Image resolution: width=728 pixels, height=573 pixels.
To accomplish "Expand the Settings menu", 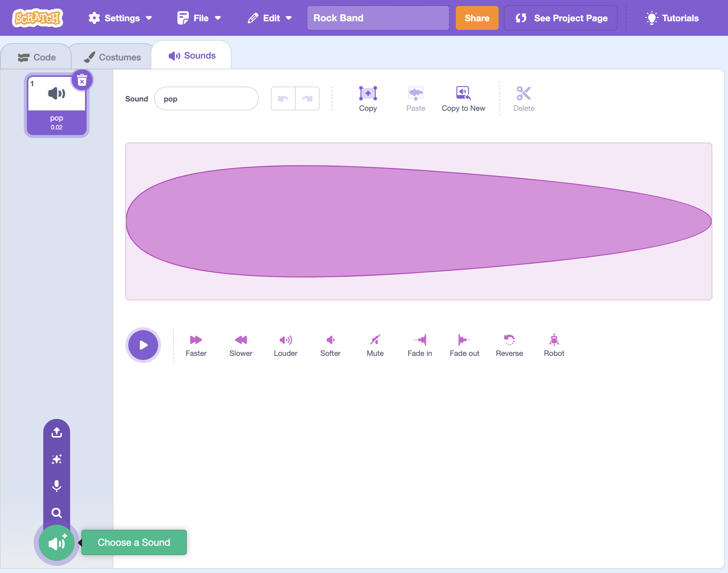I will pos(120,18).
